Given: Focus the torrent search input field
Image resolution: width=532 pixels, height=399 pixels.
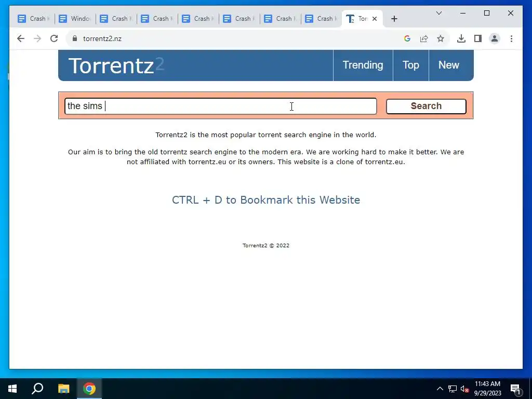Looking at the screenshot, I should [220, 106].
